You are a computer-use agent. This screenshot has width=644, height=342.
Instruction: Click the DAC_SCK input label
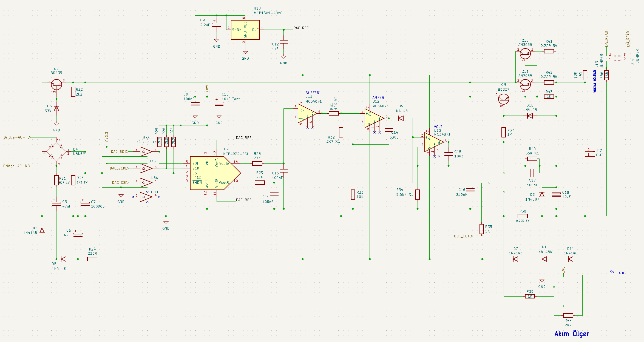coord(119,168)
